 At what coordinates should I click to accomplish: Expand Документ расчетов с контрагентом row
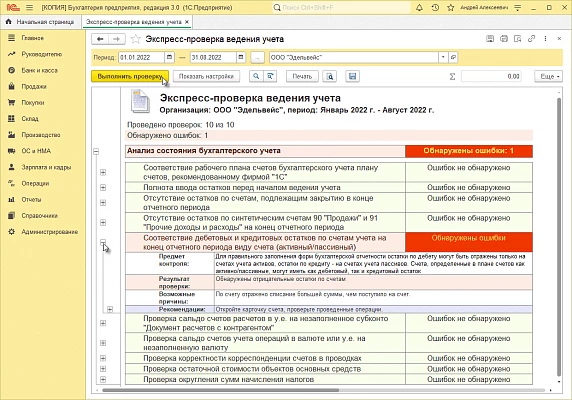click(103, 323)
